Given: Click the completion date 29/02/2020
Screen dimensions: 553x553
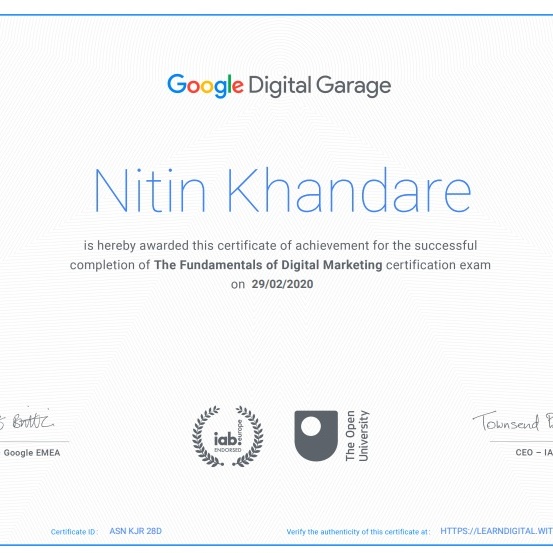Looking at the screenshot, I should [x=282, y=284].
